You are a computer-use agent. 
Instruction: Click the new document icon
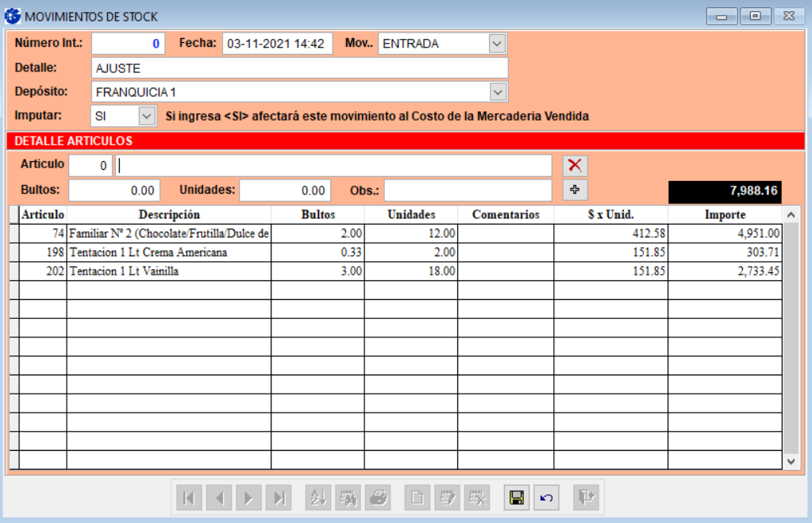tap(418, 498)
